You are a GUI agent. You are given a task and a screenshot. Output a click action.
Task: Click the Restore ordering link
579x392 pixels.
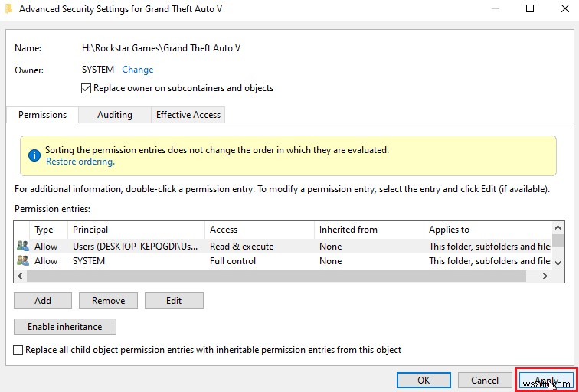80,162
